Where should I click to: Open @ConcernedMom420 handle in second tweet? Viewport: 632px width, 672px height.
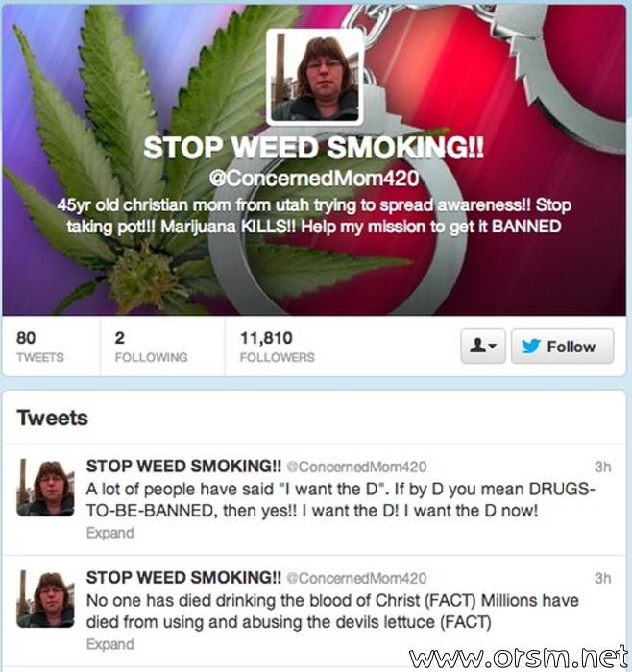tap(356, 578)
